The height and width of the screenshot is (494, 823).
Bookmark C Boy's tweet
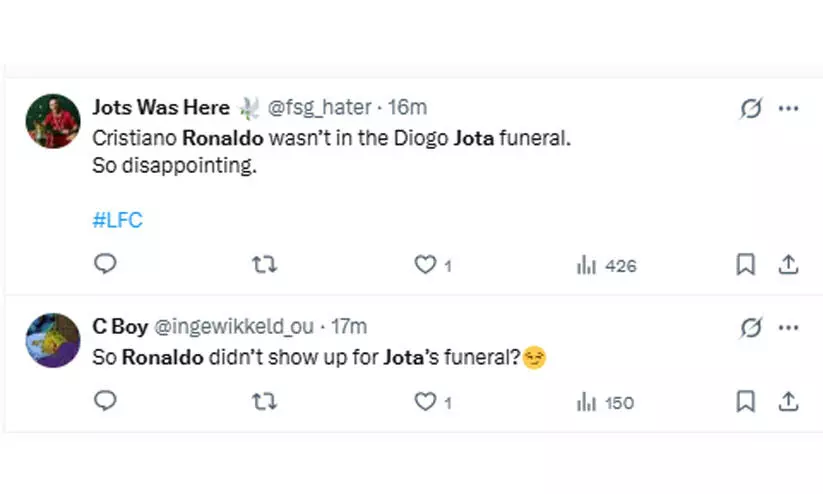(x=745, y=401)
